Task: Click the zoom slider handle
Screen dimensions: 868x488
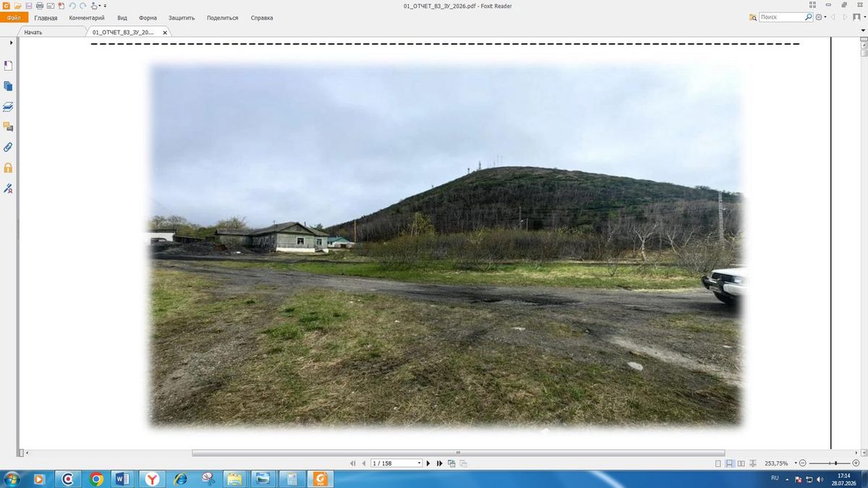Action: (x=836, y=463)
